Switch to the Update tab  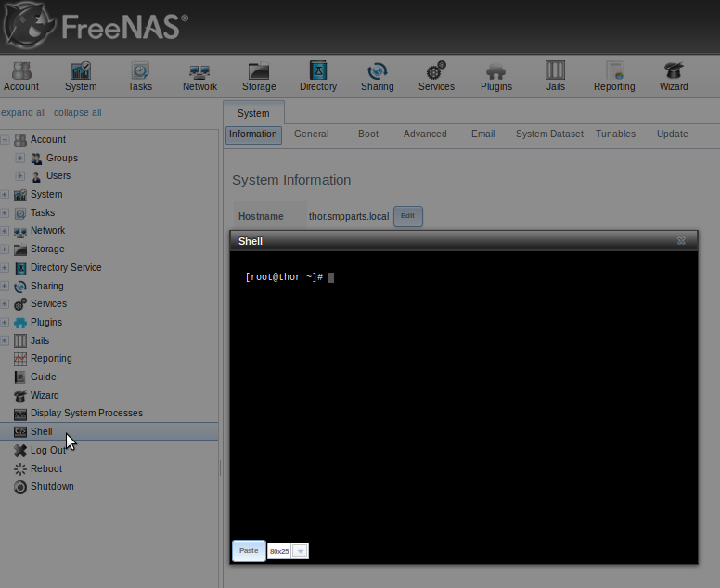point(673,134)
